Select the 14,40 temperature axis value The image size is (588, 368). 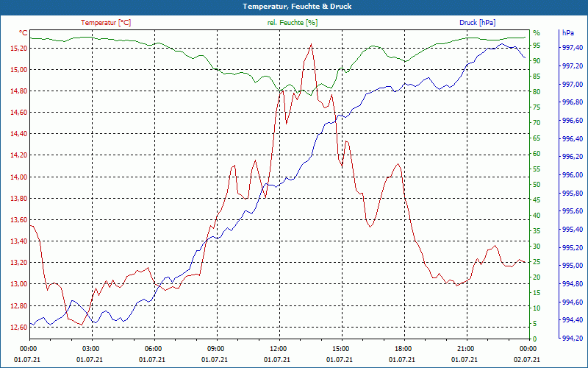click(x=19, y=134)
